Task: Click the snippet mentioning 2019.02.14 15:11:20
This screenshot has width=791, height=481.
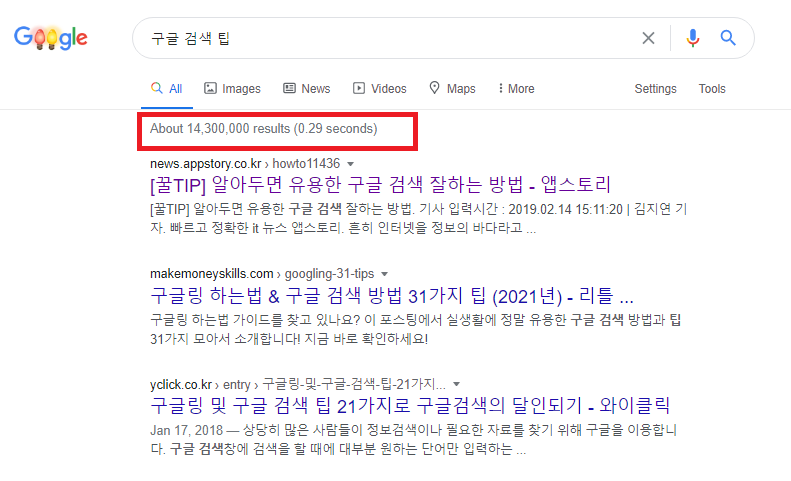Action: [x=419, y=219]
